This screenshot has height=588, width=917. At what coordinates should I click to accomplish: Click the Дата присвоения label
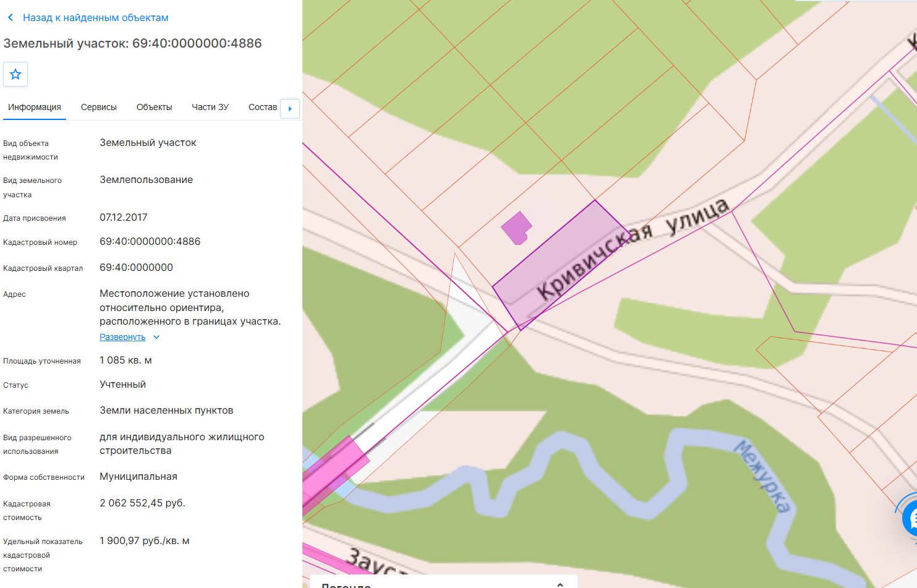click(35, 218)
